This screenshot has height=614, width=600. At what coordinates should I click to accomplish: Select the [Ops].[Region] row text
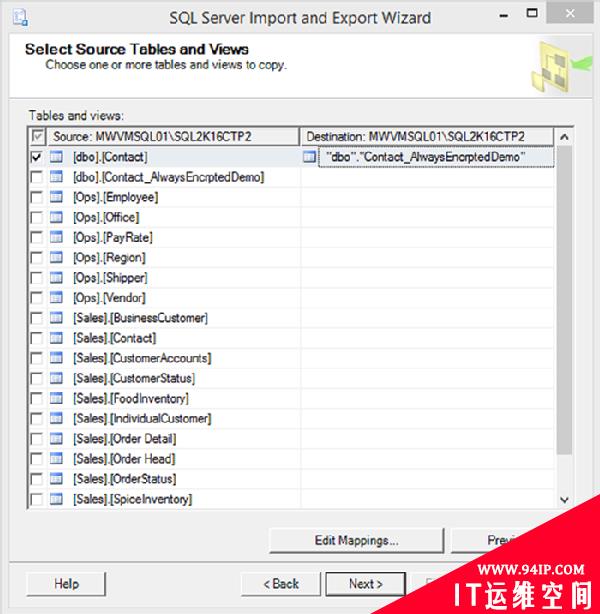tap(109, 258)
